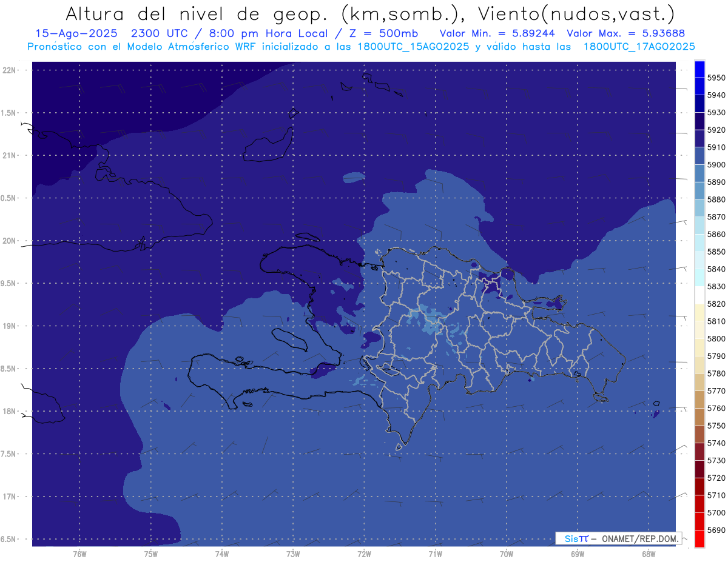
Task: Click the '74W' longitude label
Action: click(221, 554)
